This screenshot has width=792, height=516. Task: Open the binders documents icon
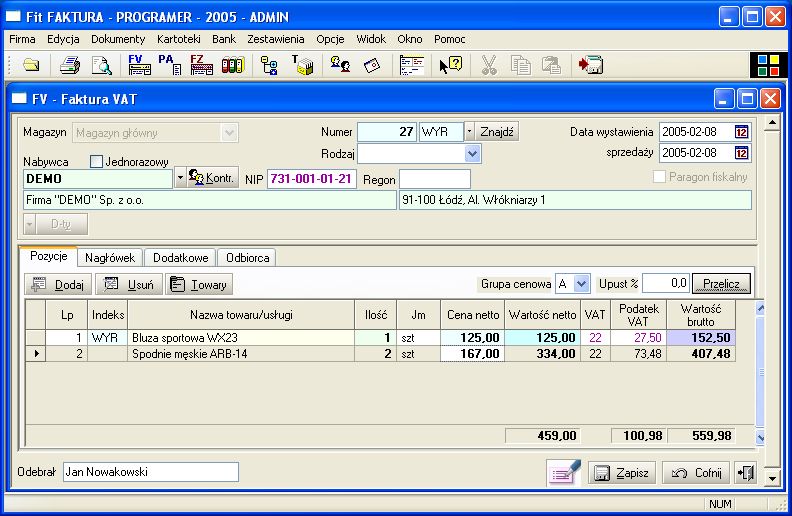click(232, 65)
